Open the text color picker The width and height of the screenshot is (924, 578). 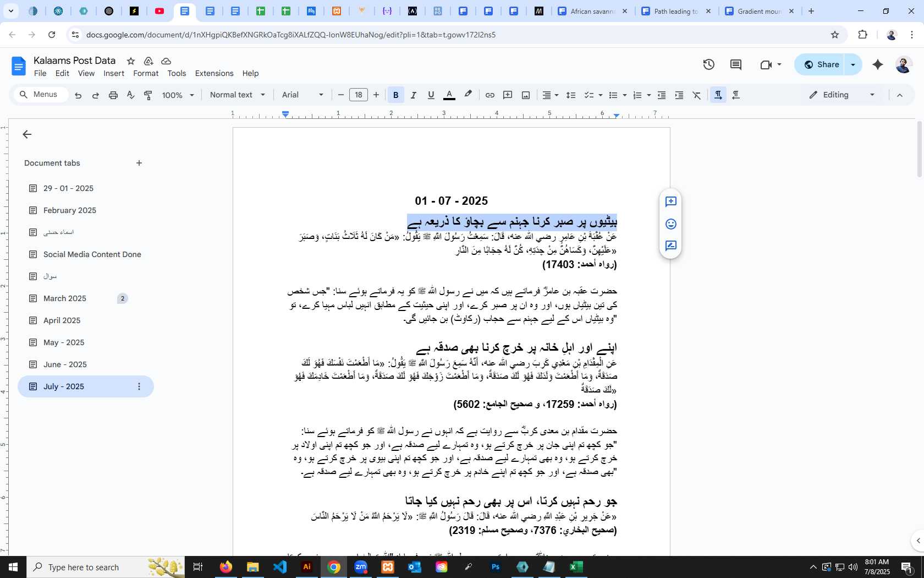(x=449, y=95)
